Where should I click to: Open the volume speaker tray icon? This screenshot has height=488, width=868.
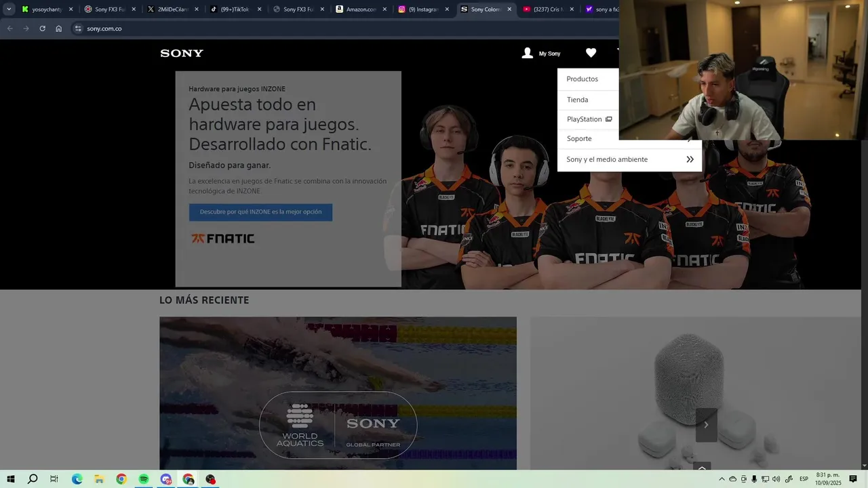[776, 479]
